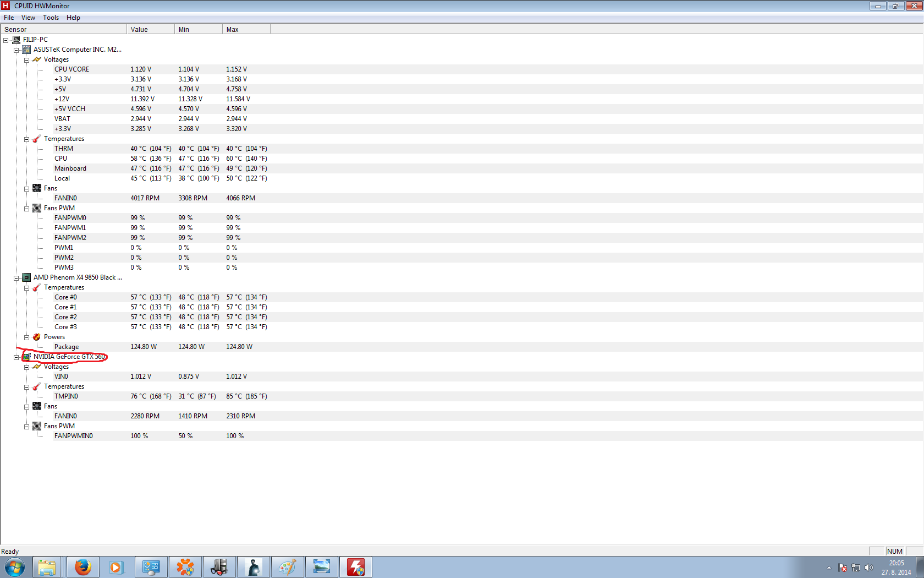Screen dimensions: 924x578
Task: Click the NVIDIA GeForce GTX 560 card icon
Action: 26,357
